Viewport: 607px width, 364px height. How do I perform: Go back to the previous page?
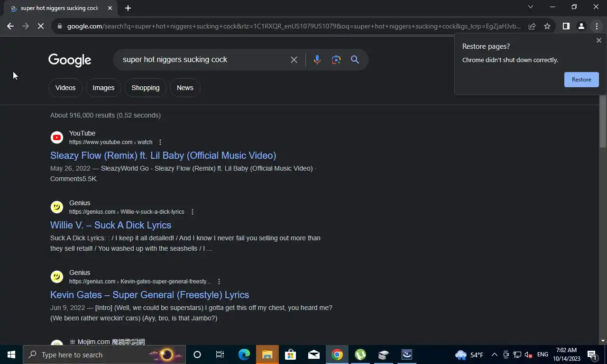(10, 26)
